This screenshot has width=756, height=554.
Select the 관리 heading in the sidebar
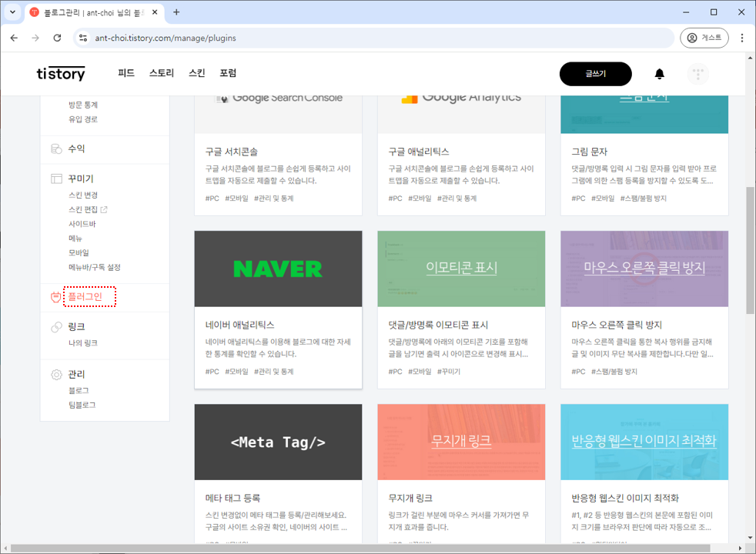click(x=76, y=374)
